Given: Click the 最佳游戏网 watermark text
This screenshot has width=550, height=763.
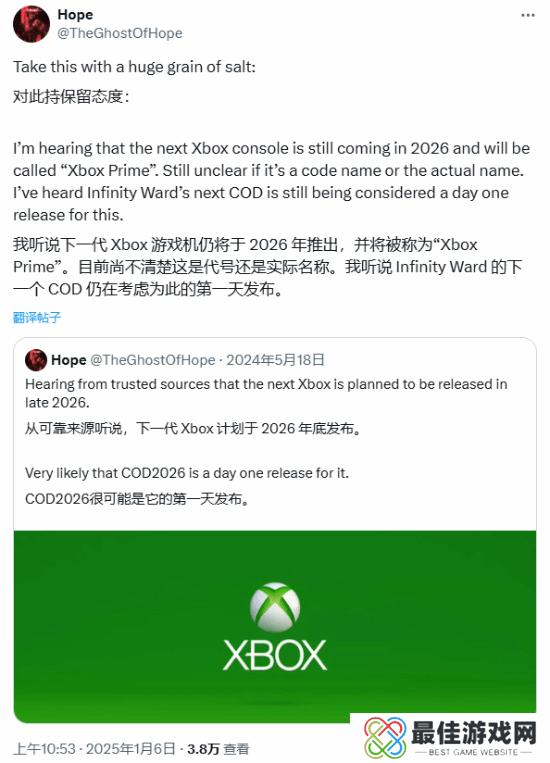Looking at the screenshot, I should [x=474, y=733].
